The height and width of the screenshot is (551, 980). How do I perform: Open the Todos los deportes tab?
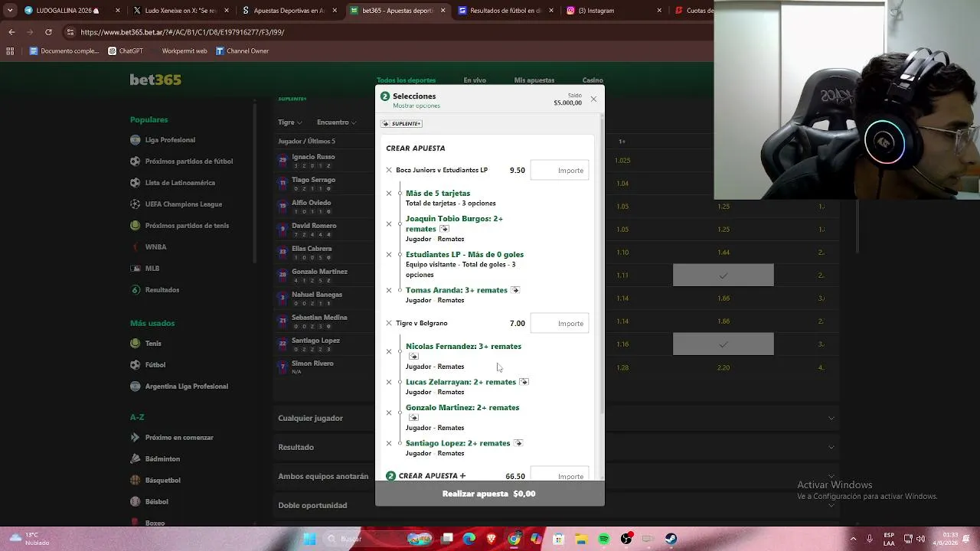(x=406, y=80)
